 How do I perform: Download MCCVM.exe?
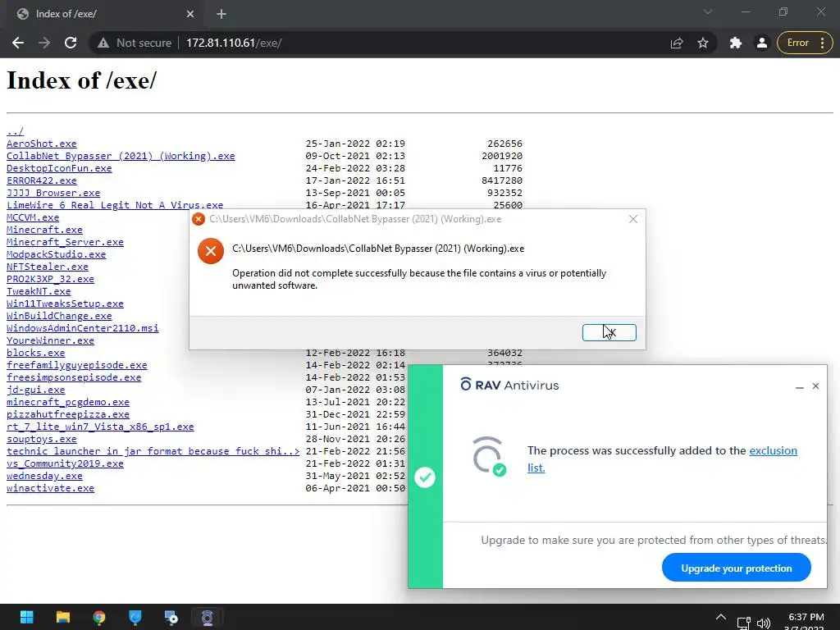[33, 217]
